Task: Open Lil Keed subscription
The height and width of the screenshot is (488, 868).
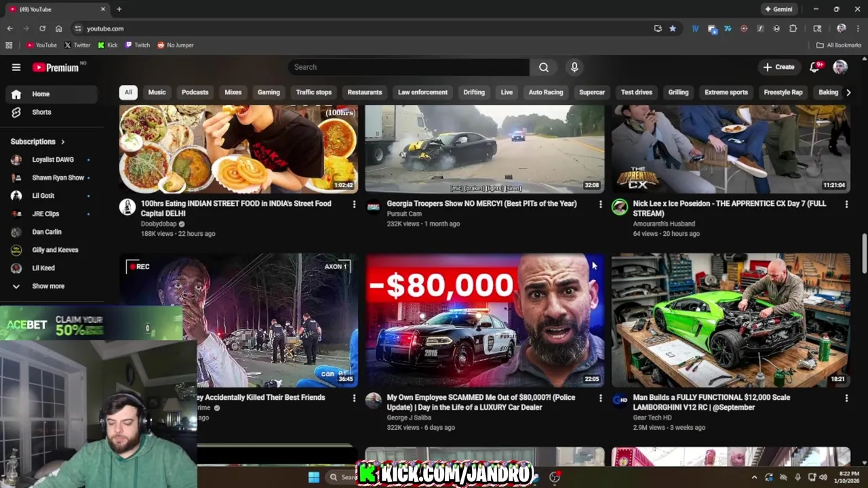Action: pyautogui.click(x=52, y=268)
